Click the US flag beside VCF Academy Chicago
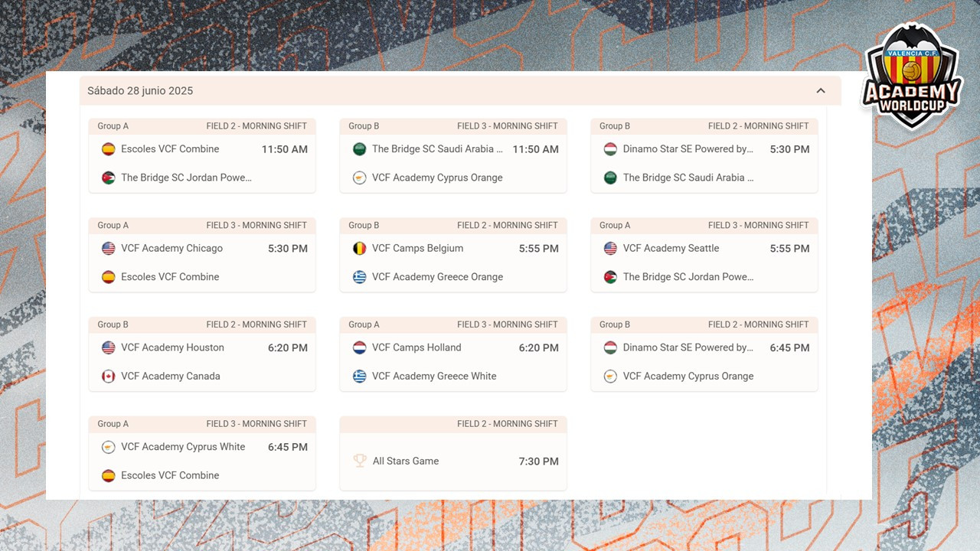The width and height of the screenshot is (980, 551). [x=109, y=249]
